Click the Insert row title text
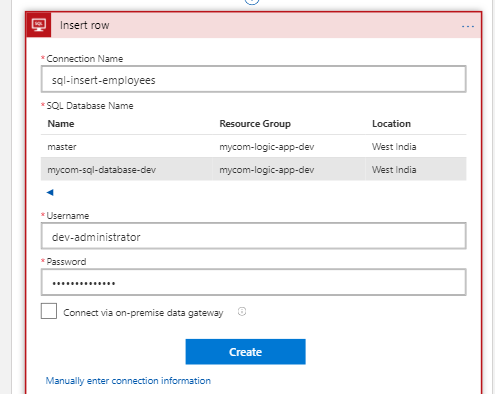The height and width of the screenshot is (394, 495). (x=85, y=25)
